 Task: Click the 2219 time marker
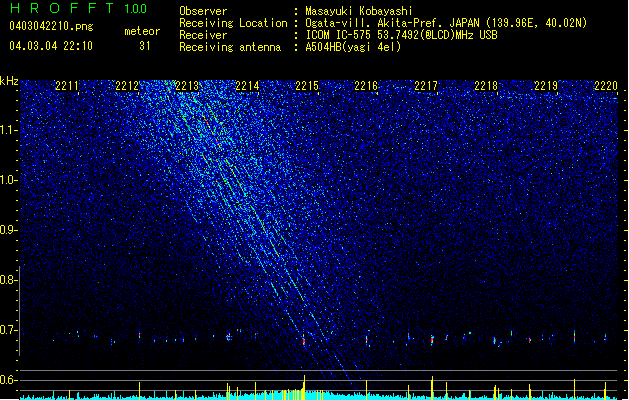(x=546, y=86)
